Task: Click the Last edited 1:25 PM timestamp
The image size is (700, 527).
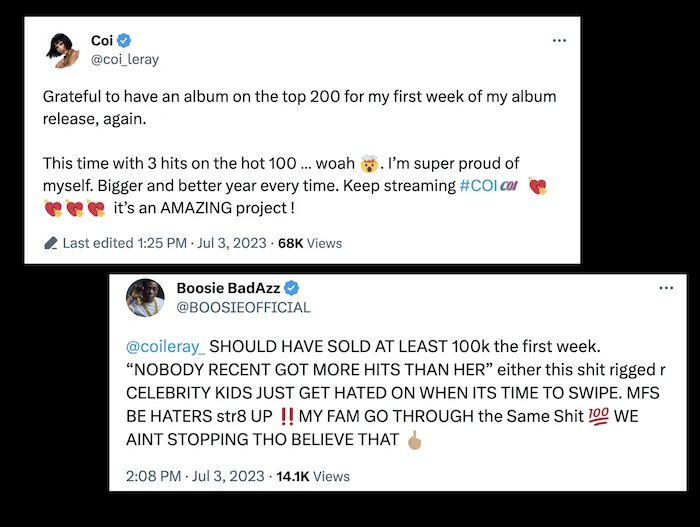Action: [125, 243]
